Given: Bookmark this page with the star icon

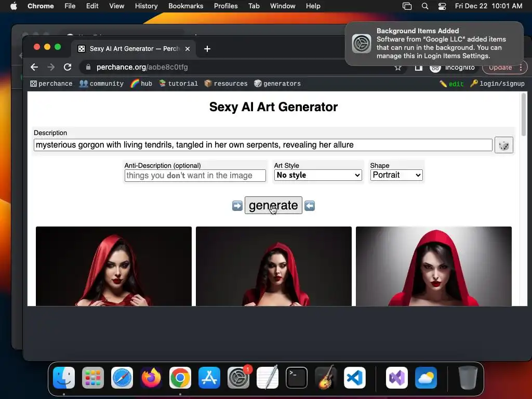Looking at the screenshot, I should point(397,68).
